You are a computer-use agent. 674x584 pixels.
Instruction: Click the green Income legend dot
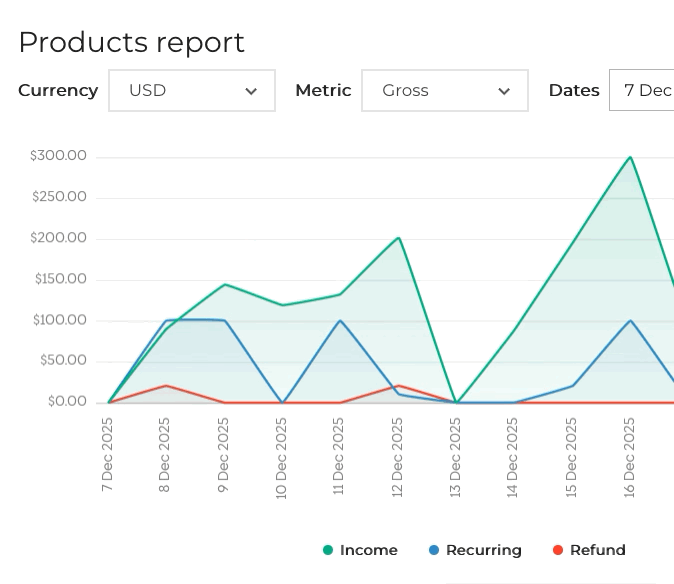tap(328, 550)
